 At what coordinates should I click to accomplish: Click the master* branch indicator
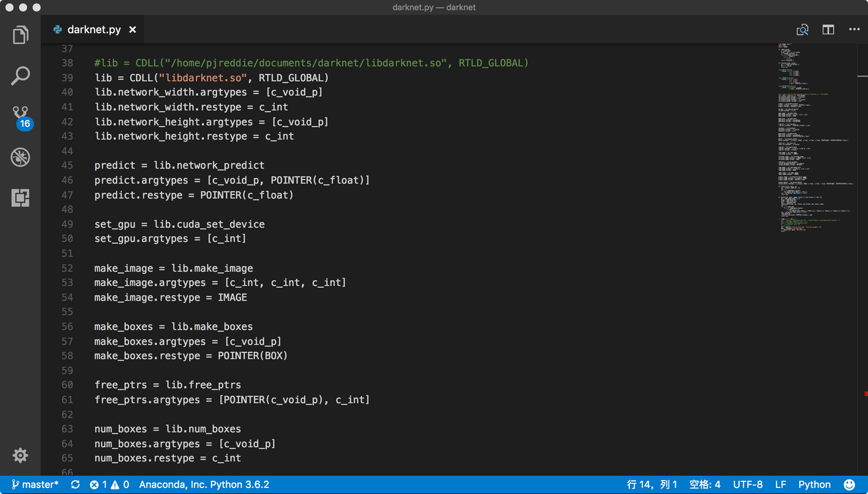(x=36, y=484)
